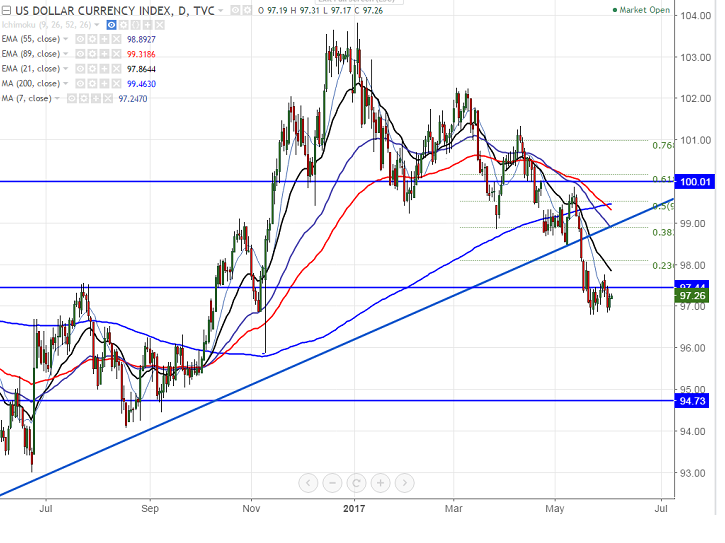Click the 2017 label on time axis
Viewport: 725px width, 543px height.
(x=354, y=509)
